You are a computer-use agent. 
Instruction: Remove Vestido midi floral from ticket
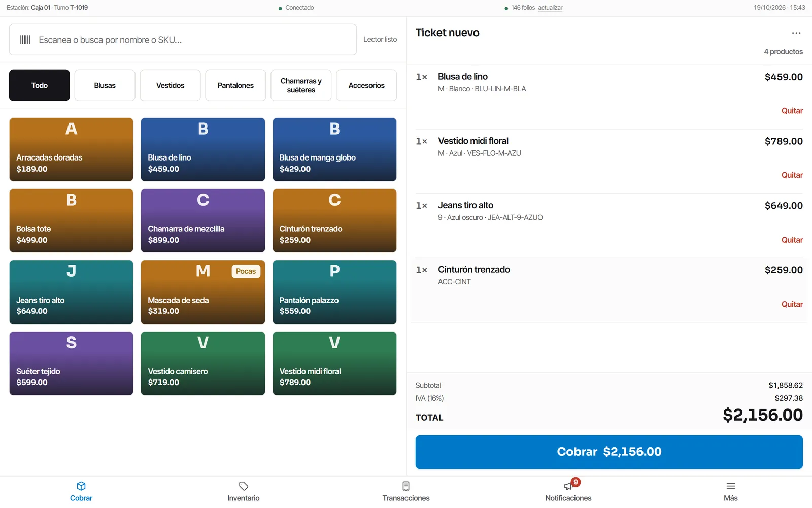coord(792,175)
